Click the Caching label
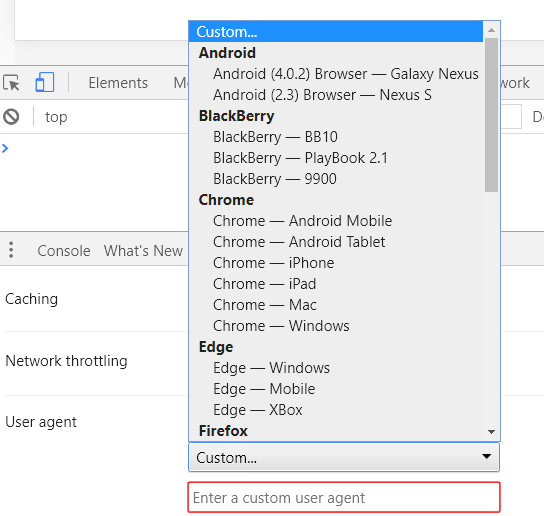The height and width of the screenshot is (516, 544). click(32, 299)
